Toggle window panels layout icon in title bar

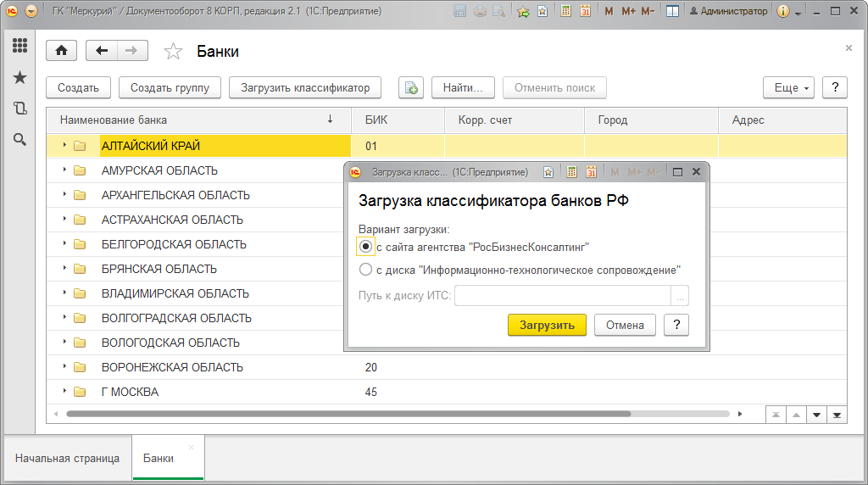coord(672,11)
